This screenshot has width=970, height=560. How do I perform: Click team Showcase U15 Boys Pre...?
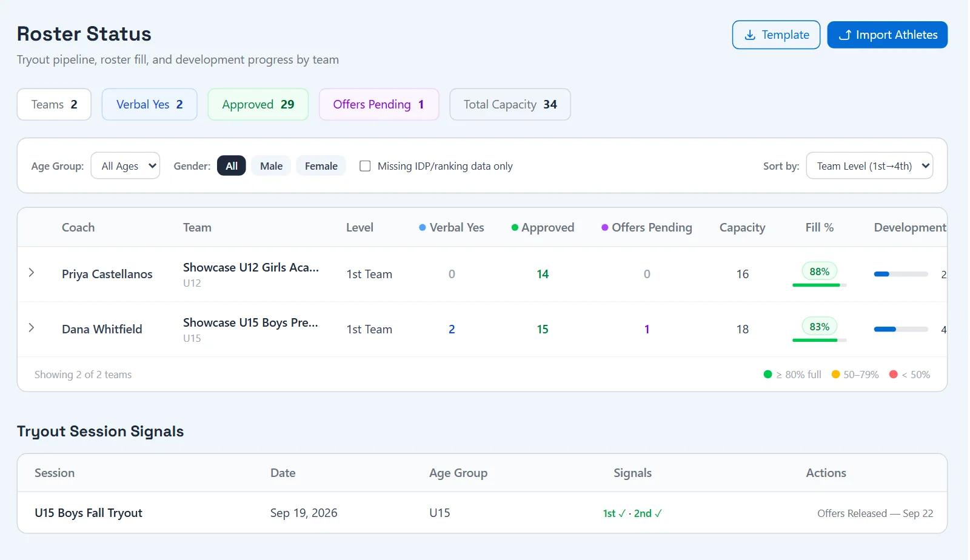pos(250,322)
